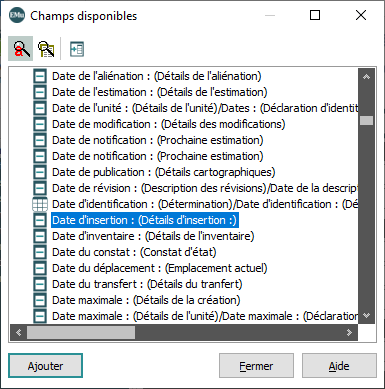This screenshot has height=389, width=385.
Task: Click the search field values toolbar icon
Action: [x=46, y=49]
